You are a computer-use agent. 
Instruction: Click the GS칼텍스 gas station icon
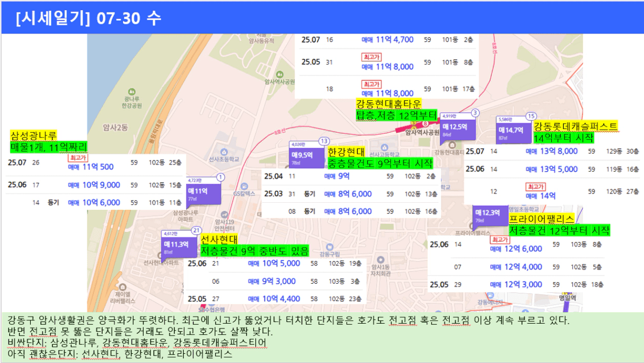point(245,187)
